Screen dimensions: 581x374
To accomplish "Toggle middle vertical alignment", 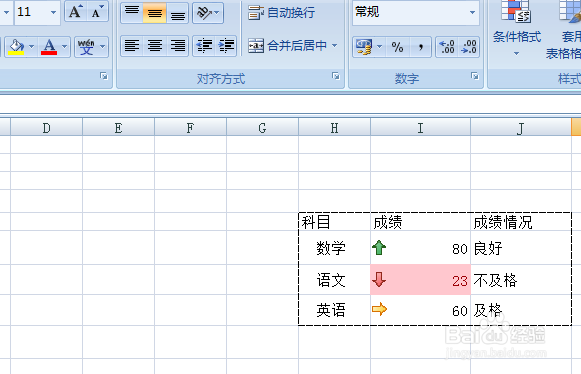I will pyautogui.click(x=155, y=13).
